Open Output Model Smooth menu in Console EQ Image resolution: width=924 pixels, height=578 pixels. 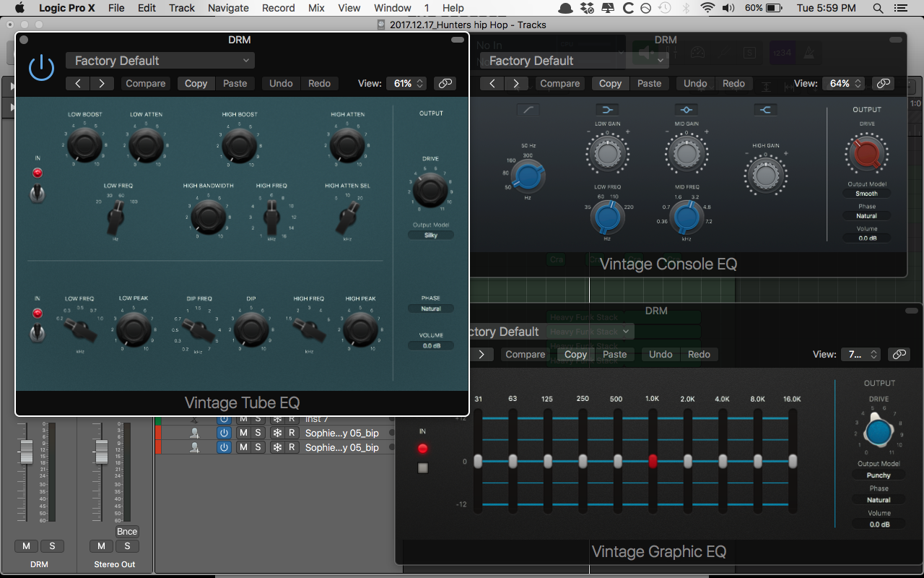[x=867, y=194]
